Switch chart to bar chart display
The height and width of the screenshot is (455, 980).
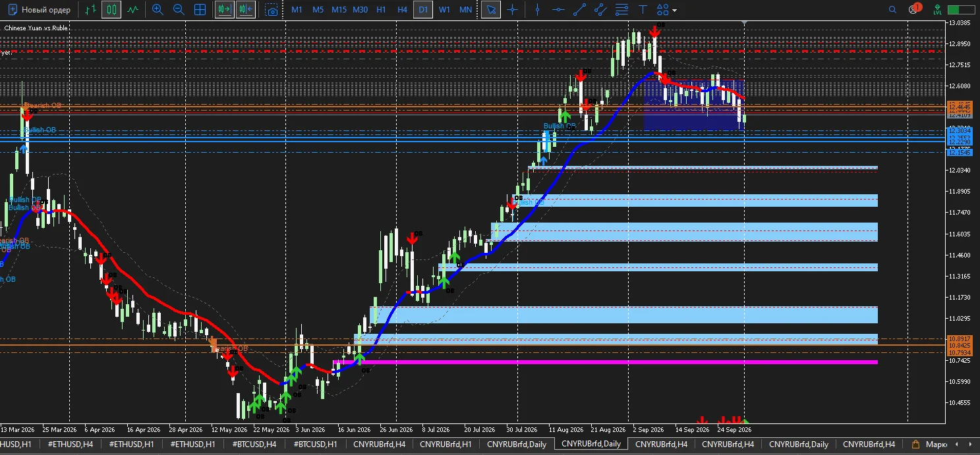(91, 10)
